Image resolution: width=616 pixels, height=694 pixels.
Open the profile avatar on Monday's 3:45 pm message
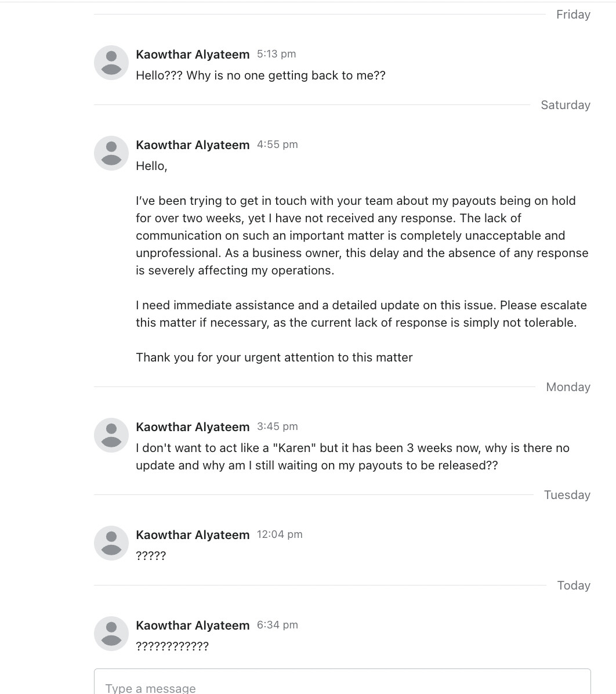click(111, 435)
